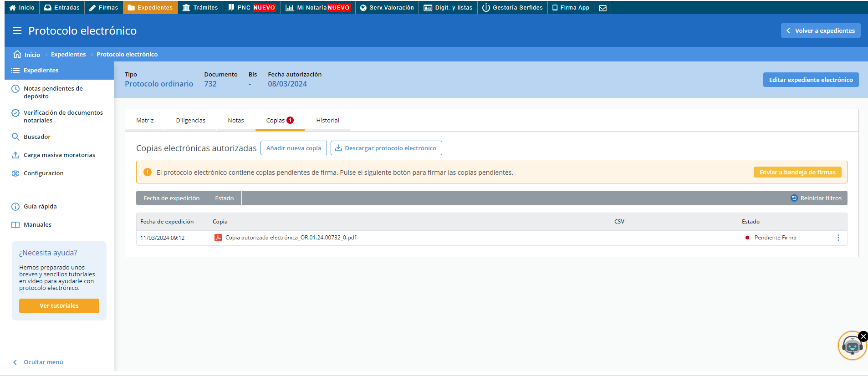Click Enviar a bandeja de firmas

click(x=797, y=172)
